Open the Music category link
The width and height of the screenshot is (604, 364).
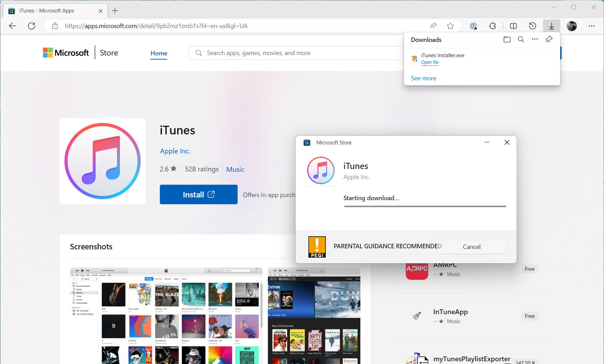point(235,169)
